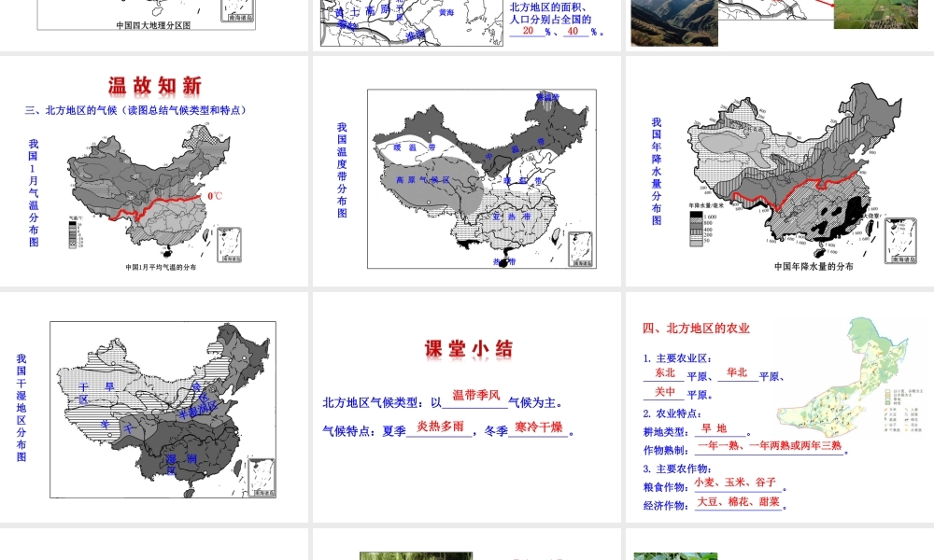Click the '半湿润区' label on the dry-wet map
Image resolution: width=934 pixels, height=560 pixels.
pos(198,410)
